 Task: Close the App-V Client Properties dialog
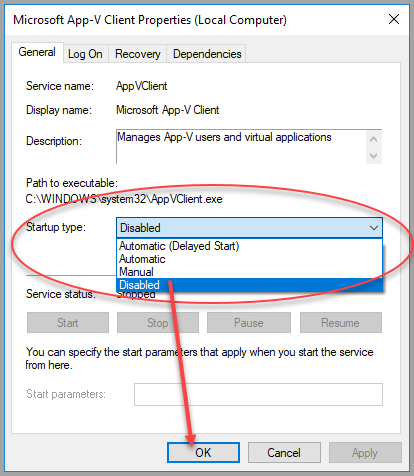(394, 19)
